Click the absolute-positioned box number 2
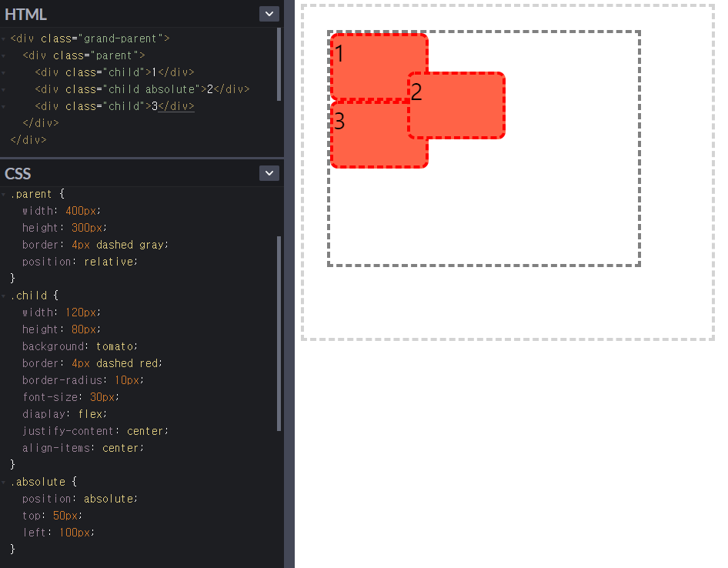 [456, 105]
